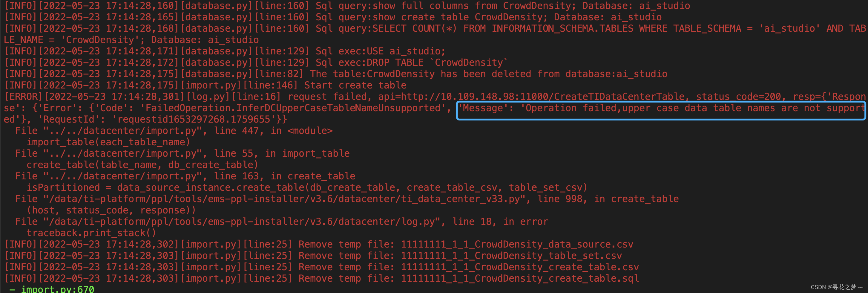The height and width of the screenshot is (293, 868).
Task: Click the '[database.py][line:82]' source tag
Action: click(x=242, y=74)
